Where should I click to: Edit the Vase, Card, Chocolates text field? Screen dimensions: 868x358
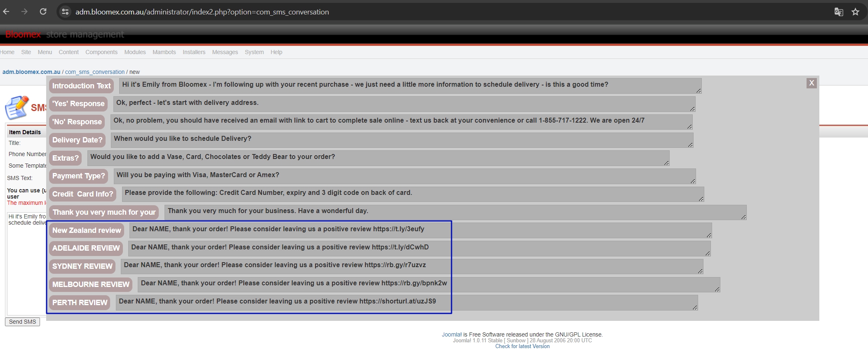coord(378,158)
